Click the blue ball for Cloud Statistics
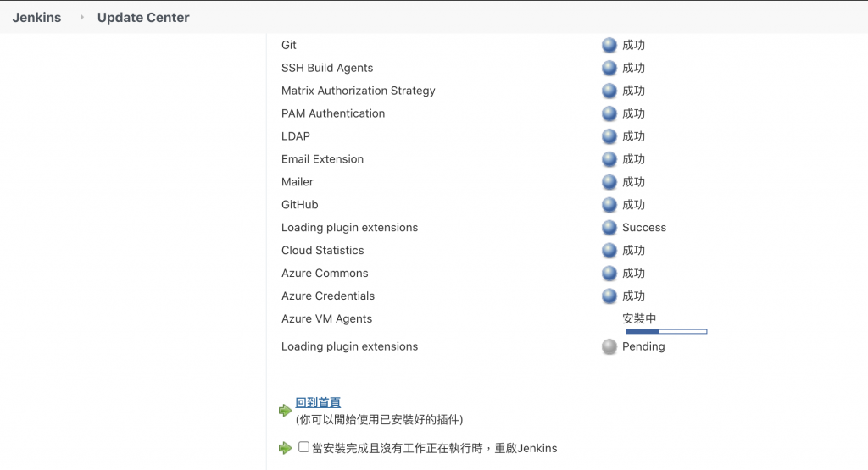The height and width of the screenshot is (470, 868). coord(609,251)
